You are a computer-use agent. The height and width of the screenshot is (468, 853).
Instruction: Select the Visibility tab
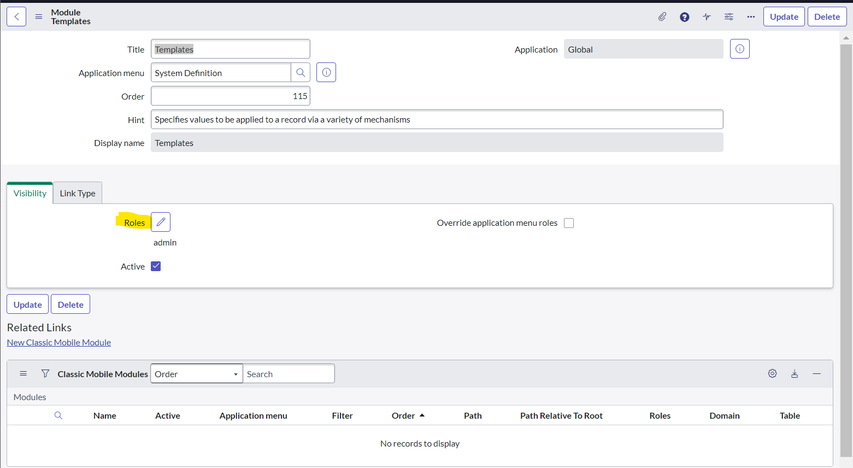pos(30,193)
